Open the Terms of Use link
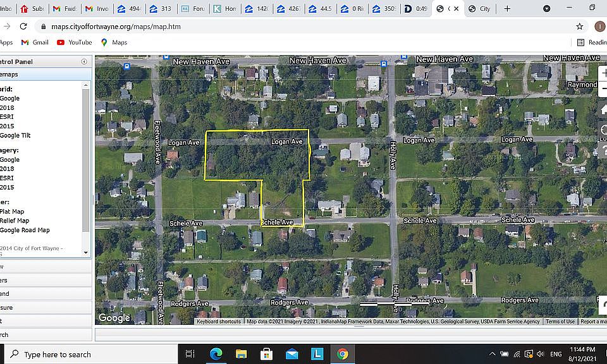Viewport: 607px width, 364px height. [x=560, y=322]
